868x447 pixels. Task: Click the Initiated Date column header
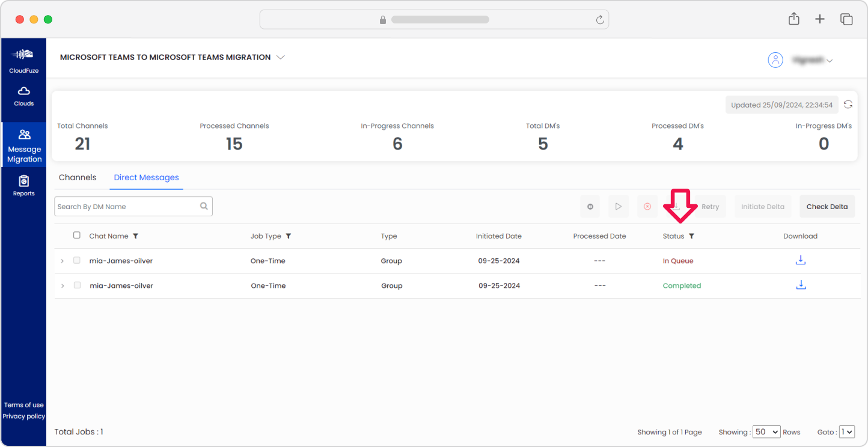pos(499,236)
